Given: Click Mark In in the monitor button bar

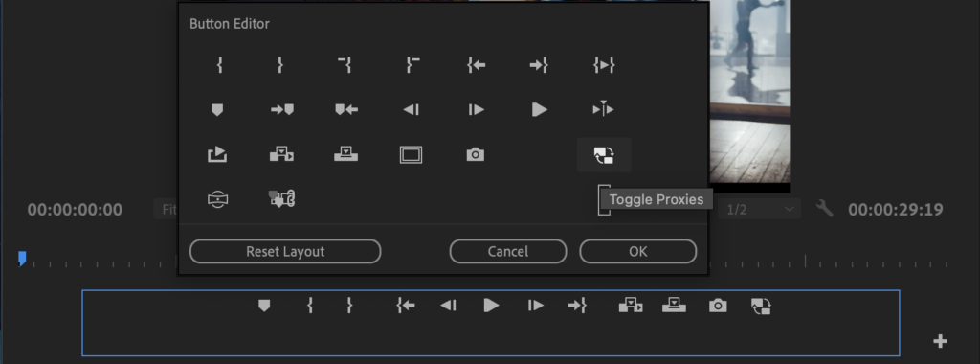Looking at the screenshot, I should point(309,306).
